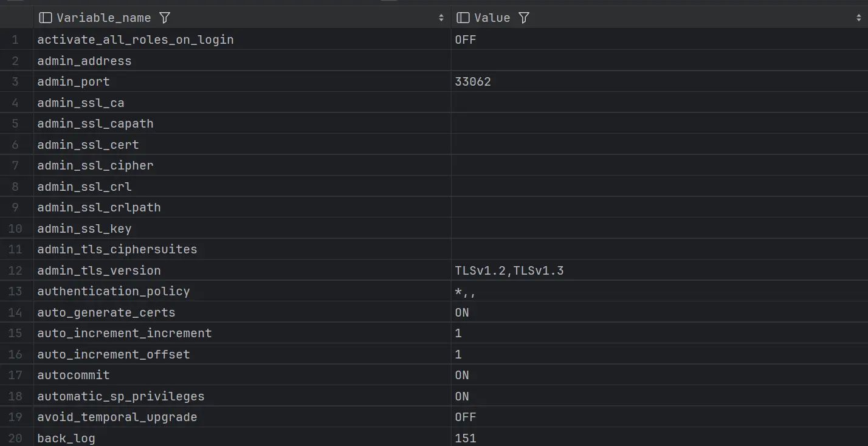This screenshot has width=868, height=446.
Task: Toggle sort arrows on Value column
Action: tap(858, 18)
